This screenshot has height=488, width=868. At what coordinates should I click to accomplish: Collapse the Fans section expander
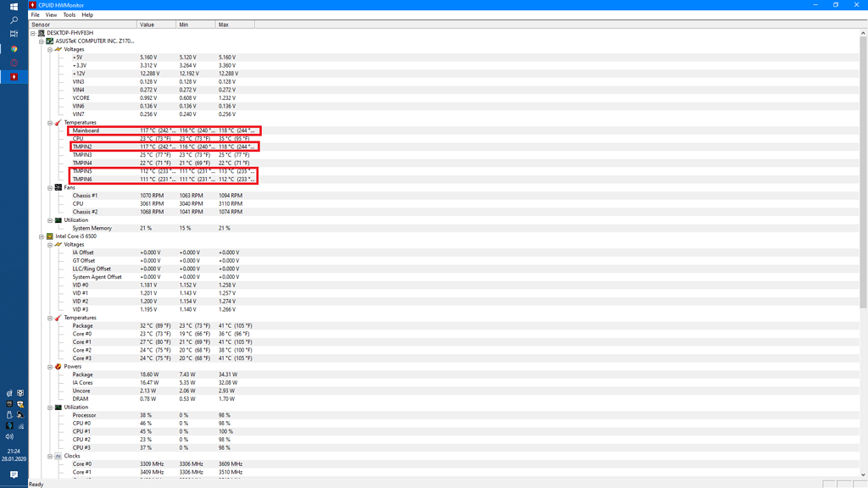(x=50, y=187)
